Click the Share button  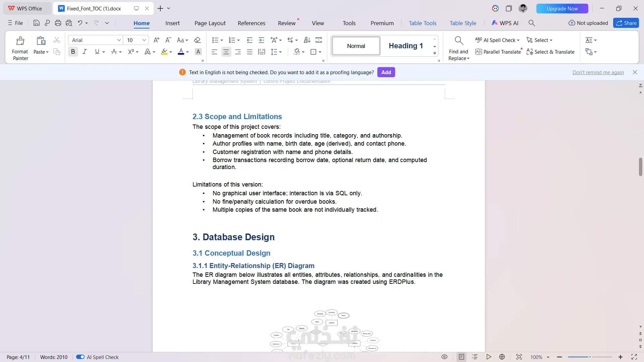coord(626,23)
